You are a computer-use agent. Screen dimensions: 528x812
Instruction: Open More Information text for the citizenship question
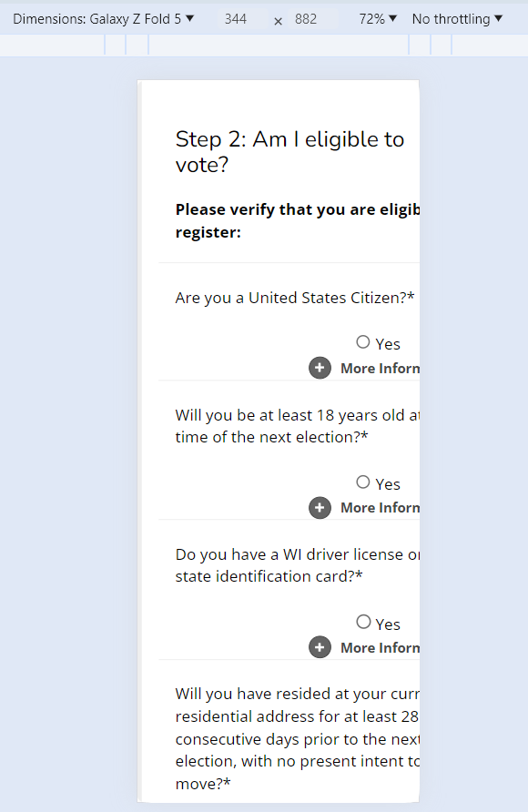pos(380,368)
